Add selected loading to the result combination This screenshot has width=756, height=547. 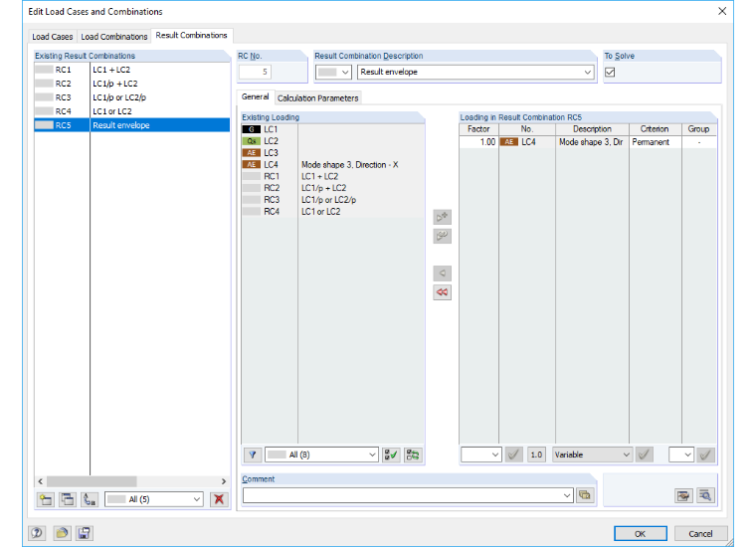(442, 217)
